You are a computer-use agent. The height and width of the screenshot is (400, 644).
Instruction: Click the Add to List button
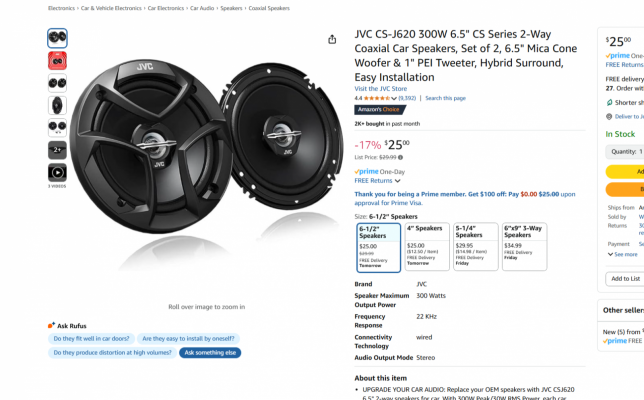tap(625, 278)
